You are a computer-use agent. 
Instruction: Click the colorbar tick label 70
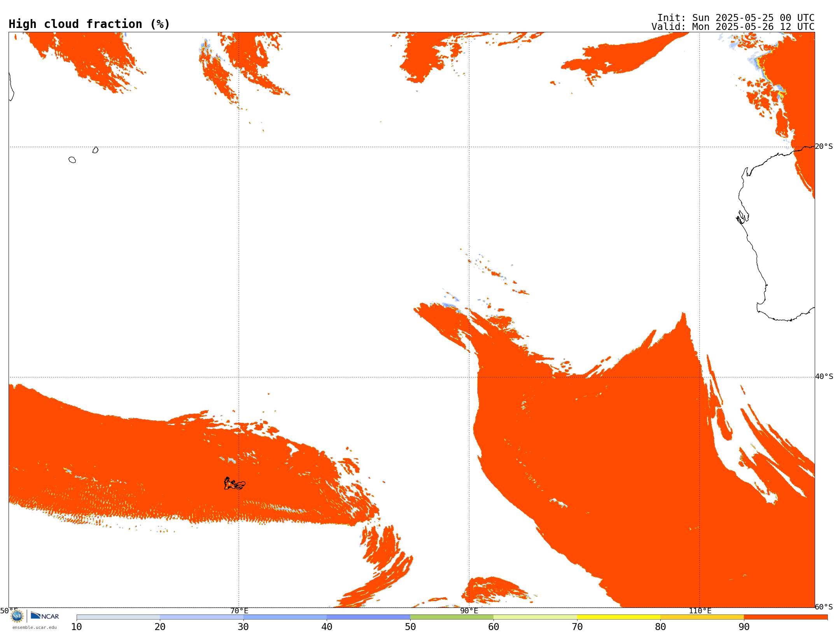577,627
